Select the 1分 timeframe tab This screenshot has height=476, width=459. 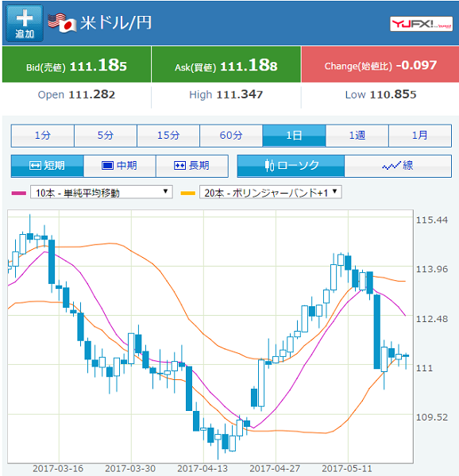[x=43, y=136]
